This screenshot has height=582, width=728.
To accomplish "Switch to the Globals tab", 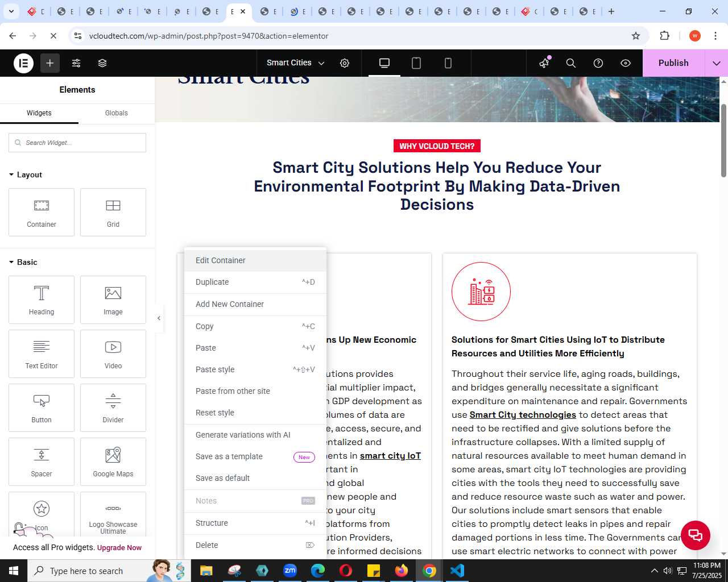I will [x=117, y=113].
